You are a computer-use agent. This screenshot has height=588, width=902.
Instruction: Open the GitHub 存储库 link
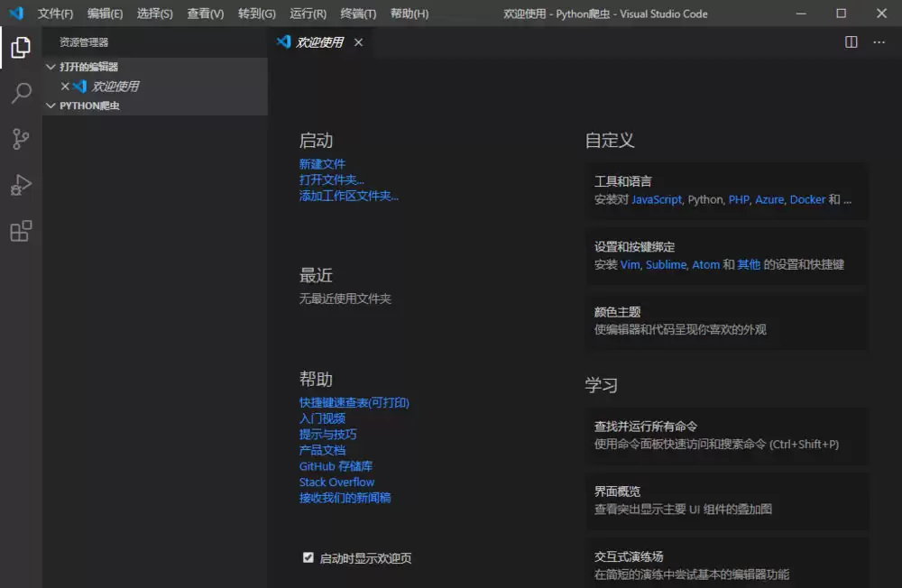[x=336, y=465]
